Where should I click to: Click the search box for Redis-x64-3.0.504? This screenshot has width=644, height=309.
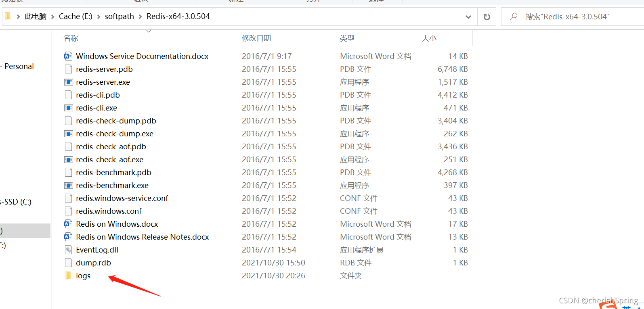click(573, 17)
